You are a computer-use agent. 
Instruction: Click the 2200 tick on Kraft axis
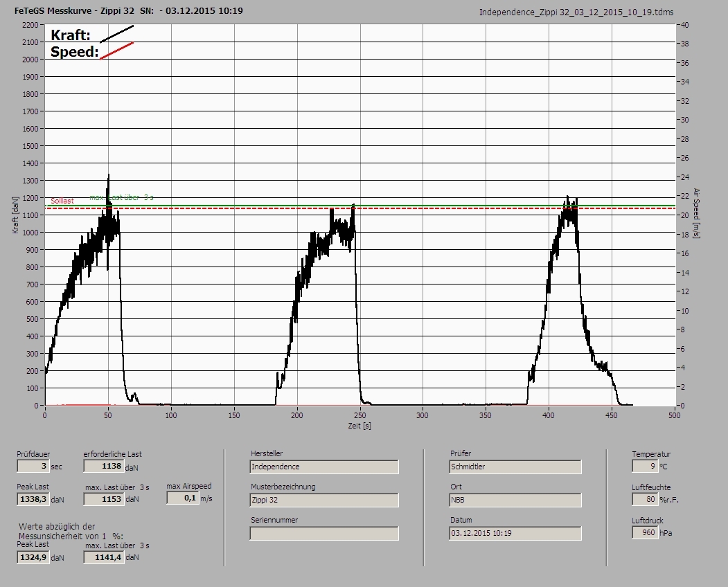pos(30,25)
